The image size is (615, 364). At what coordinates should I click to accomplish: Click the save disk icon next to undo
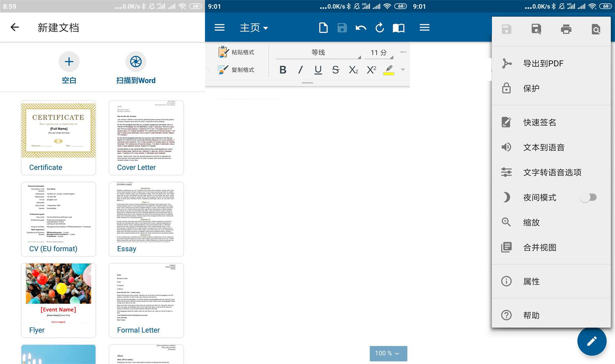[x=342, y=27]
